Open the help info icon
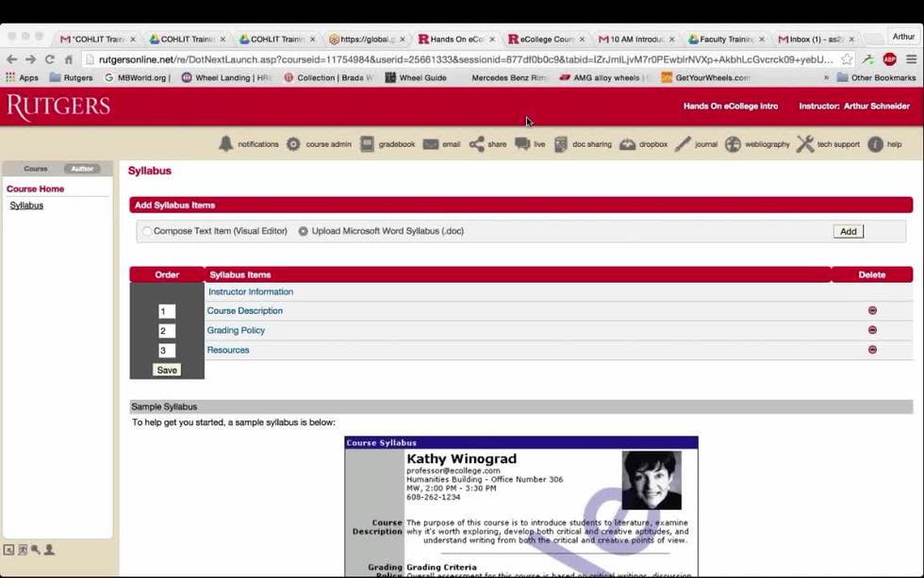This screenshot has width=924, height=578. 875,144
